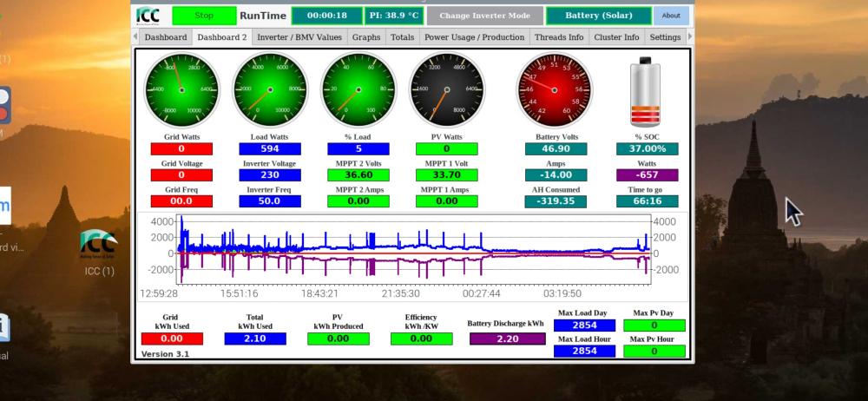This screenshot has height=401, width=868.
Task: Open the Settings tab
Action: 665,37
